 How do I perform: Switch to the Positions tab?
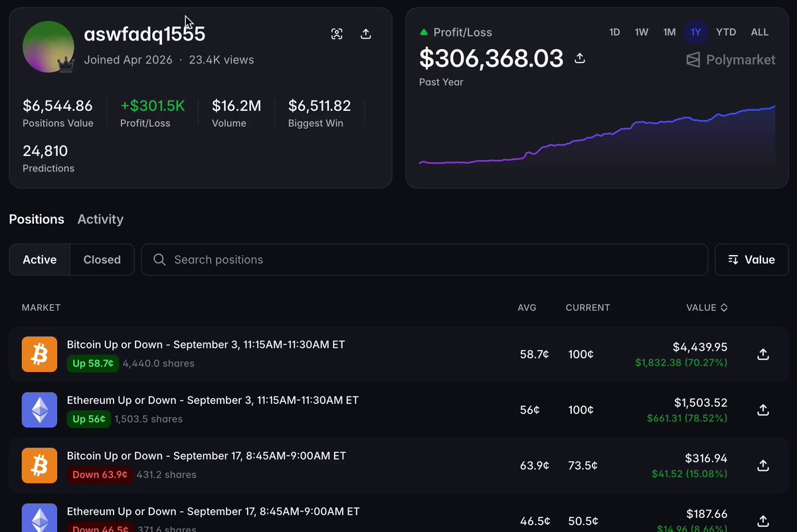[37, 219]
